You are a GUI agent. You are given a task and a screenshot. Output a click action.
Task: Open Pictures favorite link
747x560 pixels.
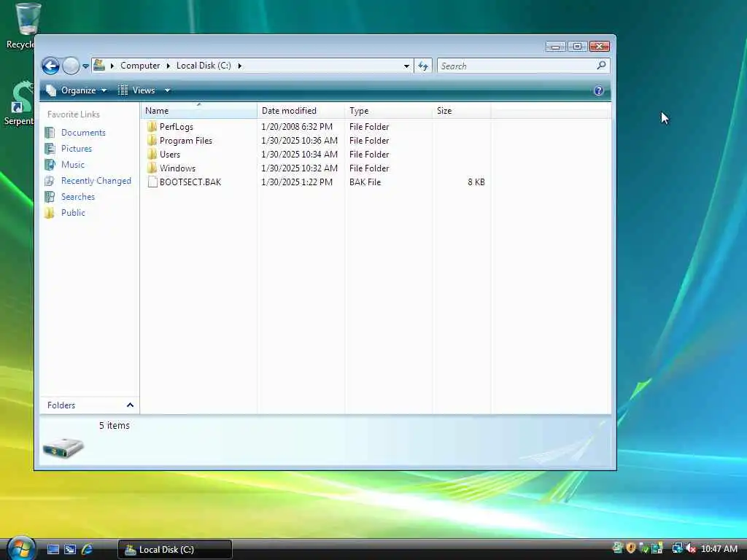point(76,149)
